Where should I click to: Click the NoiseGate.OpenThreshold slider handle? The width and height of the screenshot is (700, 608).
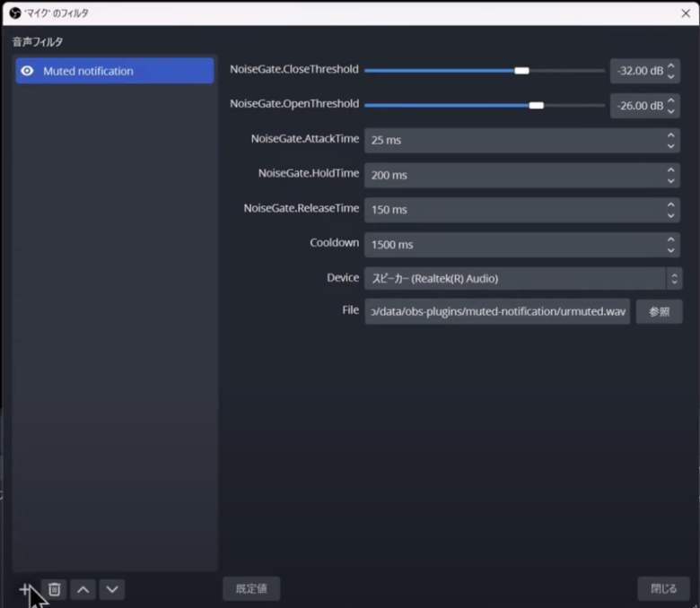tap(537, 105)
